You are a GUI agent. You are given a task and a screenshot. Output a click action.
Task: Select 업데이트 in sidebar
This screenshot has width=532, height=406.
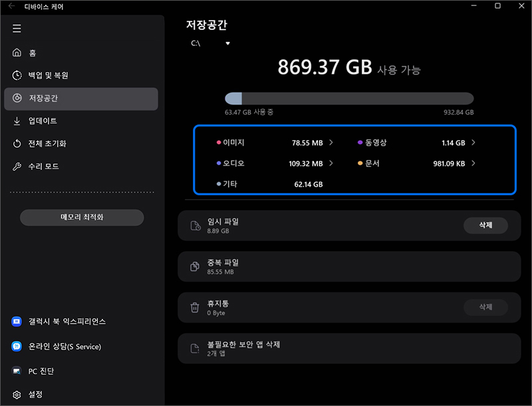[43, 121]
